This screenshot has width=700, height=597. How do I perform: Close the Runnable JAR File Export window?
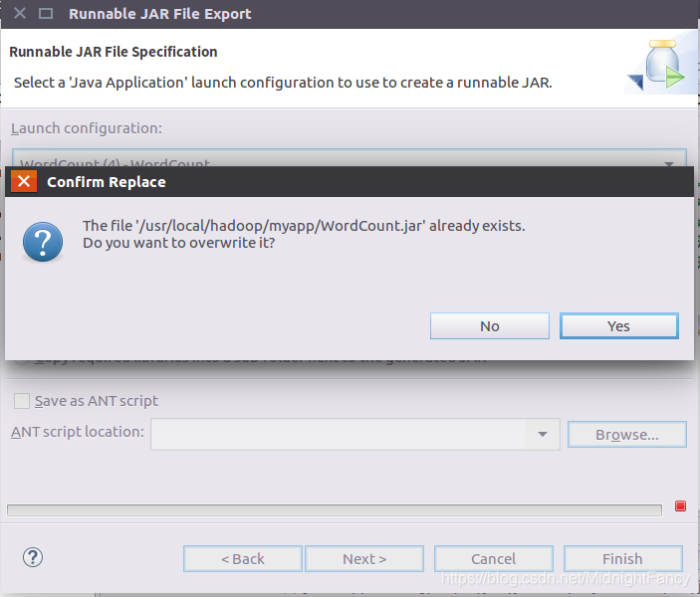pos(20,13)
